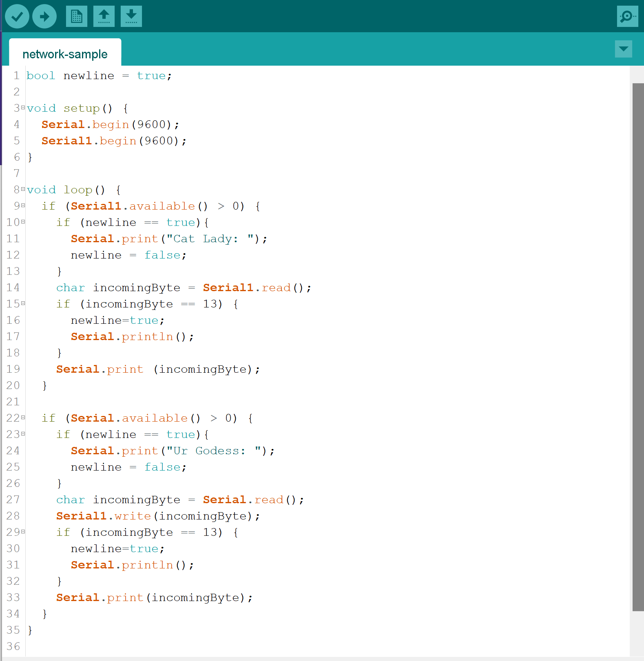644x661 pixels.
Task: Open the Serial Monitor magnifier icon
Action: [x=627, y=16]
